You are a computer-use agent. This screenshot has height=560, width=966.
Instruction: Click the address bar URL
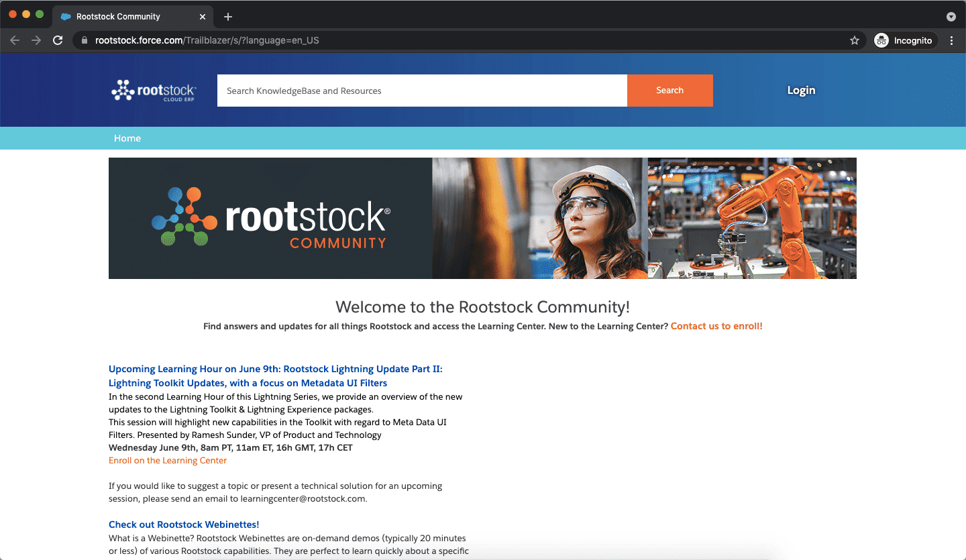tap(207, 40)
